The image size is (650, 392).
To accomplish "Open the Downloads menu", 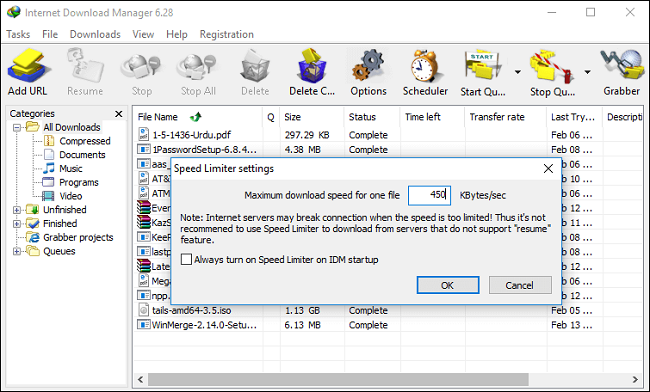I will point(95,34).
